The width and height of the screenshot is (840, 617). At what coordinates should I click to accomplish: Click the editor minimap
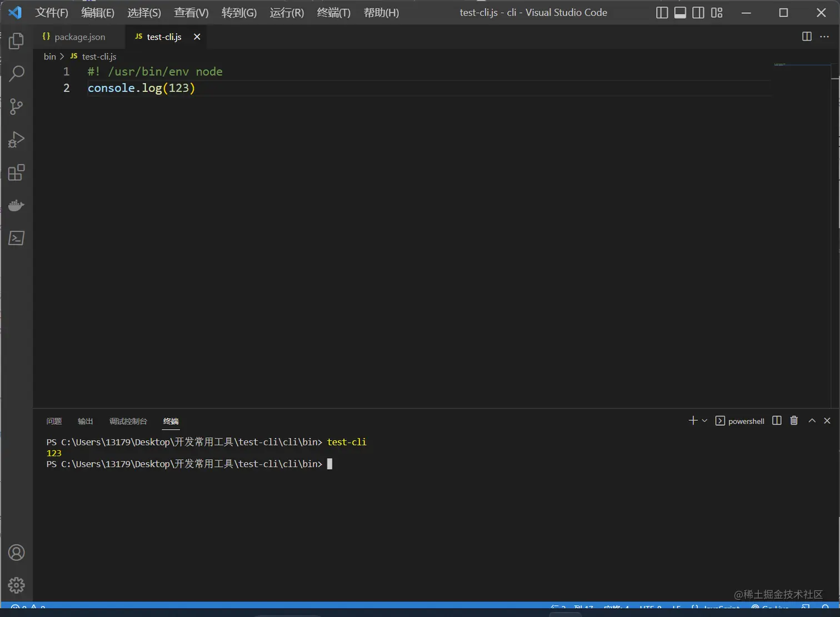click(802, 65)
